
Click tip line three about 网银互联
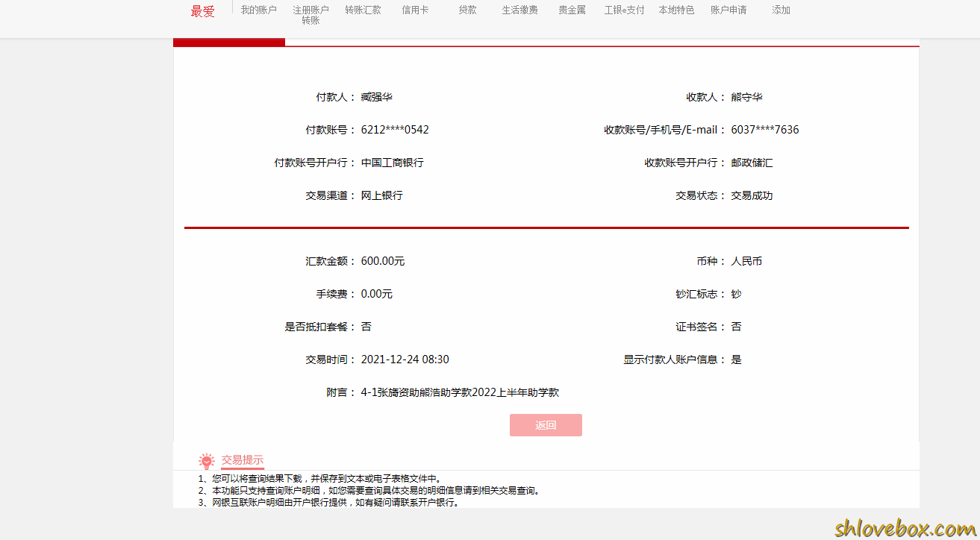pyautogui.click(x=329, y=503)
